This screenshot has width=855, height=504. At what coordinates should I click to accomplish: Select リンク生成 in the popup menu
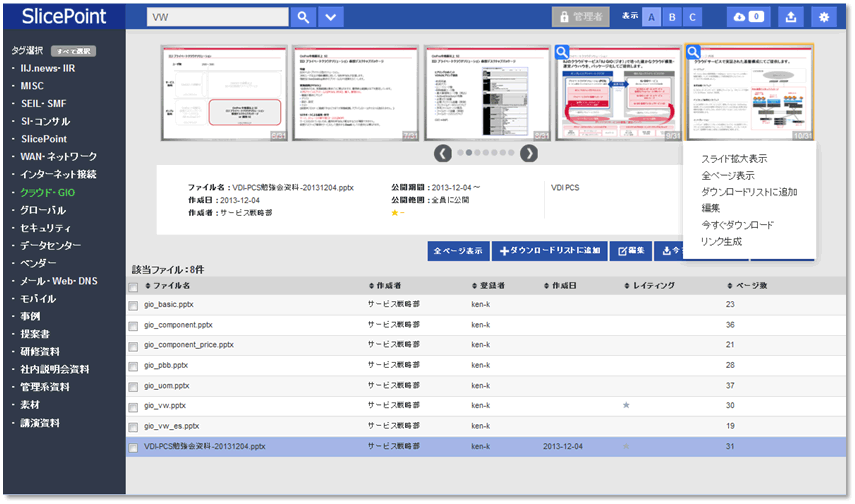click(721, 242)
